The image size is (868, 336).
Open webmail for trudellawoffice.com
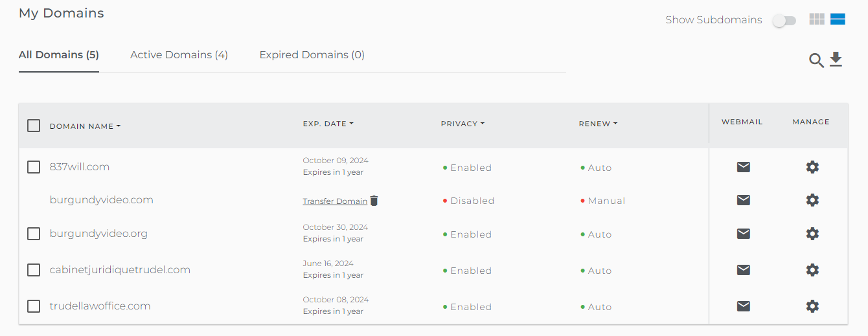744,306
